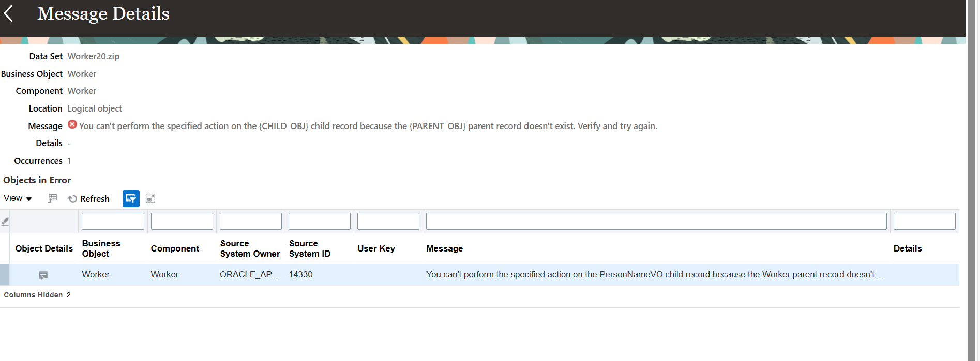
Task: Detach the Objects in Error table
Action: [x=150, y=198]
